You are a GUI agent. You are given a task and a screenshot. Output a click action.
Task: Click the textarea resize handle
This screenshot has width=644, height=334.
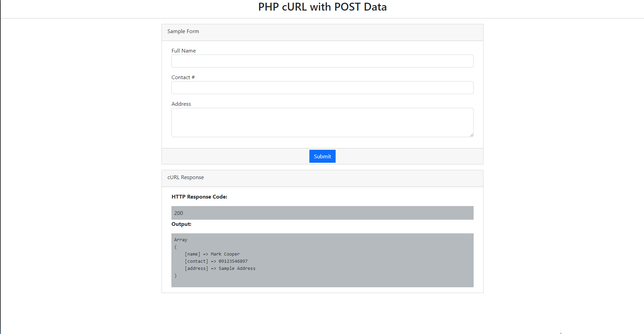click(472, 136)
